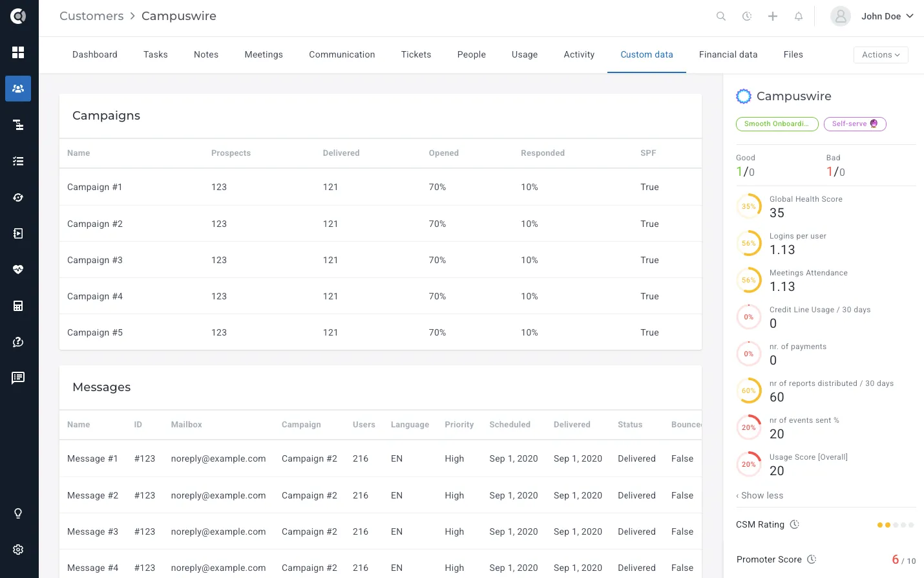Open the Files tab
Viewport: 924px width, 578px height.
click(x=793, y=55)
